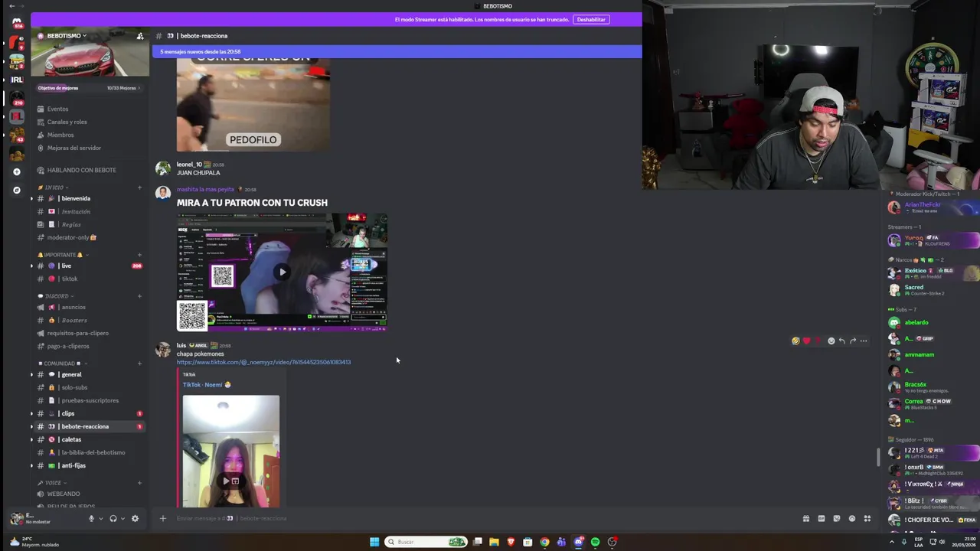Viewport: 980px width, 551px height.
Task: Add a new server with plus icon
Action: (x=16, y=171)
